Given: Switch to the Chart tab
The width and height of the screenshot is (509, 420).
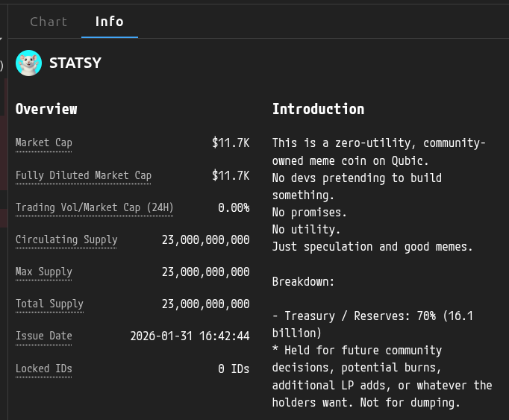Looking at the screenshot, I should (49, 22).
